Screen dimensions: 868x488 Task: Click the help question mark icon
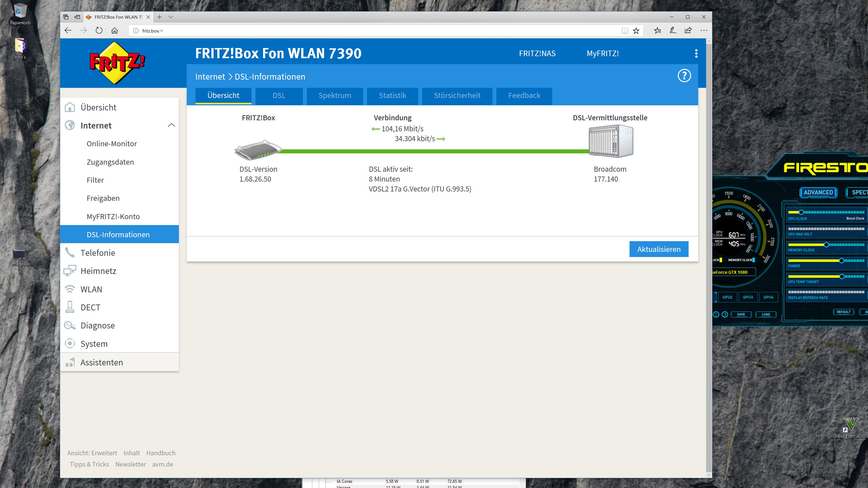(684, 76)
